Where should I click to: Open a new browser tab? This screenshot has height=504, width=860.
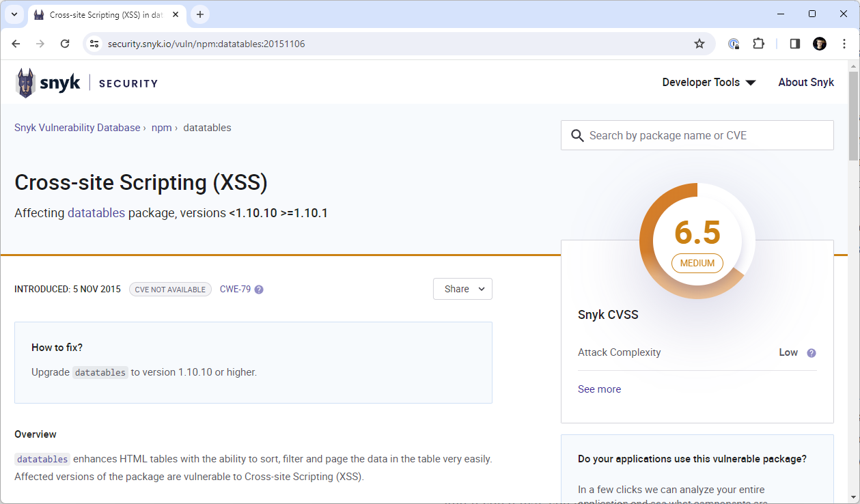(x=200, y=14)
